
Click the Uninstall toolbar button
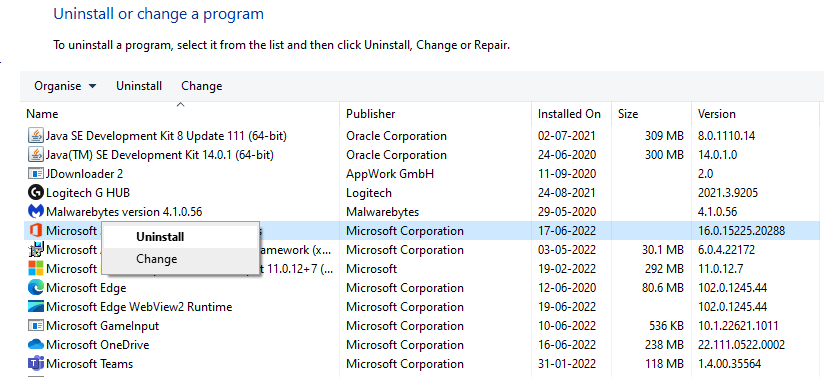139,86
